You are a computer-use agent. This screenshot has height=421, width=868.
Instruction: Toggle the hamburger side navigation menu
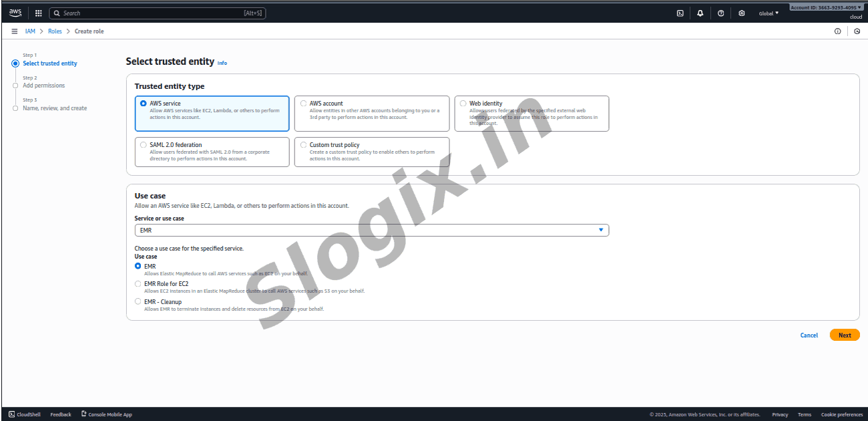(x=15, y=31)
